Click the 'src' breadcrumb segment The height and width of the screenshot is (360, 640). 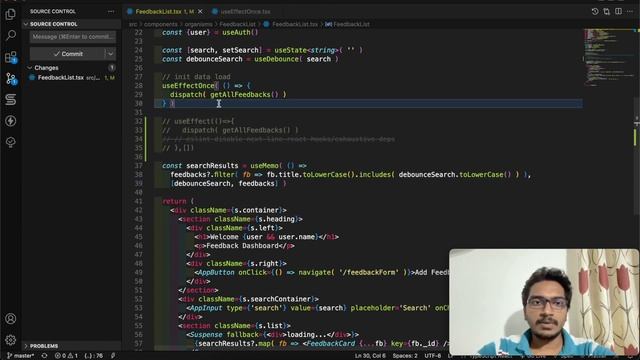tap(133, 24)
